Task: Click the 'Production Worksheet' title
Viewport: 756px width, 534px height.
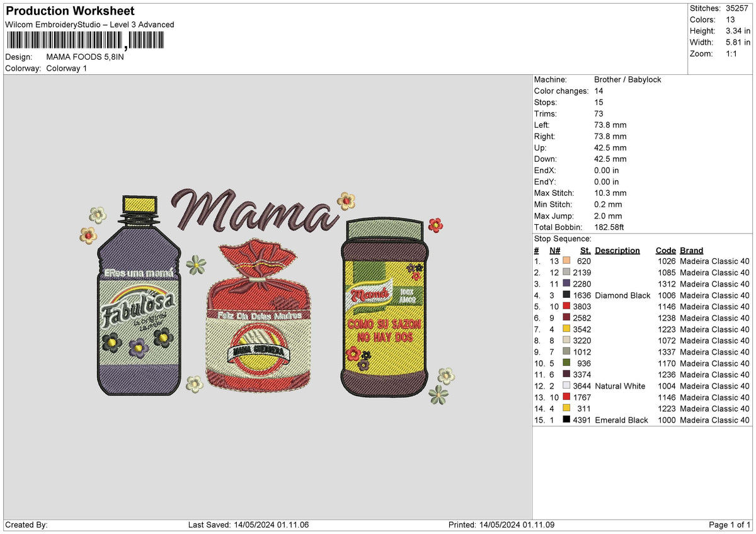Action: click(x=70, y=11)
